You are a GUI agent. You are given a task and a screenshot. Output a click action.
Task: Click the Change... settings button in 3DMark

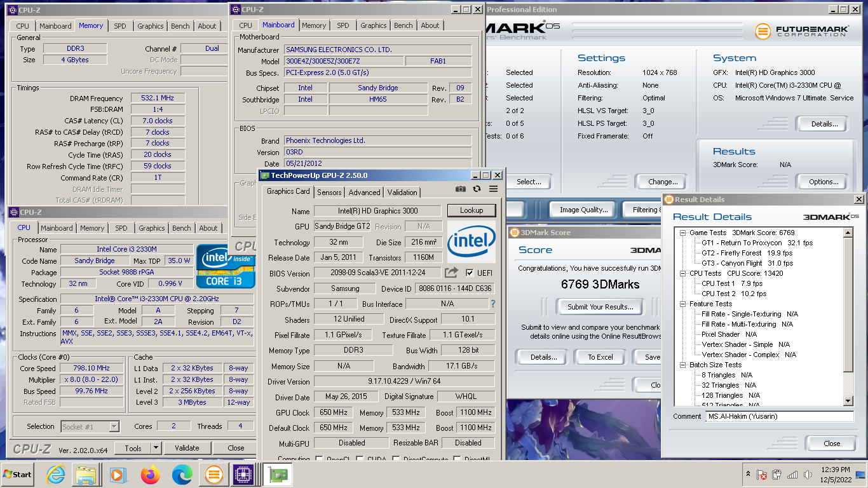click(x=663, y=182)
